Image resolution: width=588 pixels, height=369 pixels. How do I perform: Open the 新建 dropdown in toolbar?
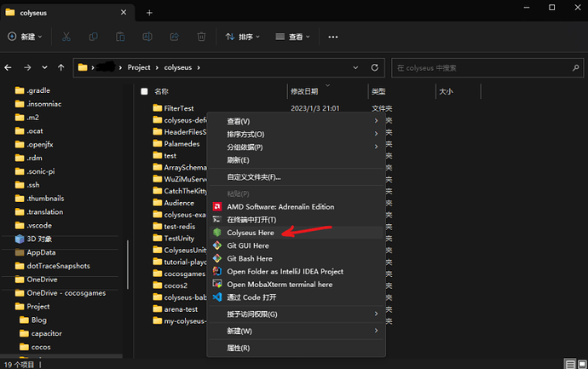coord(25,37)
